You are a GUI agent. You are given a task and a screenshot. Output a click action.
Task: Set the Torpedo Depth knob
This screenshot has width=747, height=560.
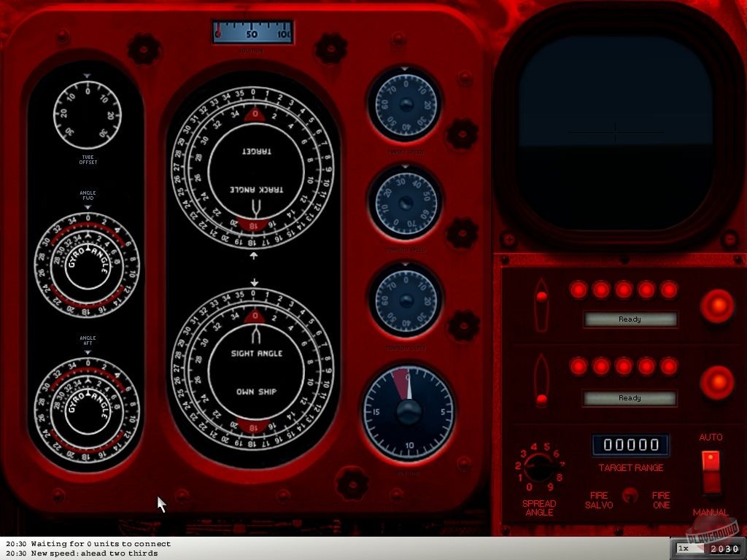click(406, 301)
